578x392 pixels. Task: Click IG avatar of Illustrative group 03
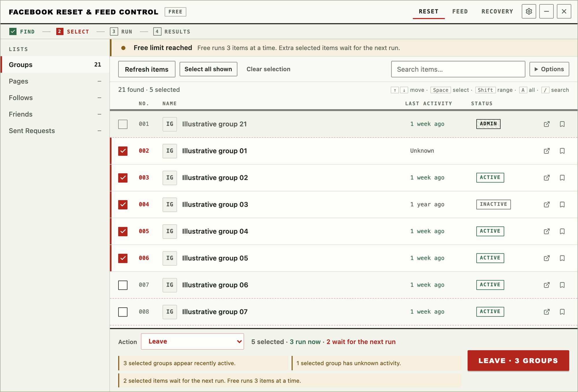[170, 205]
